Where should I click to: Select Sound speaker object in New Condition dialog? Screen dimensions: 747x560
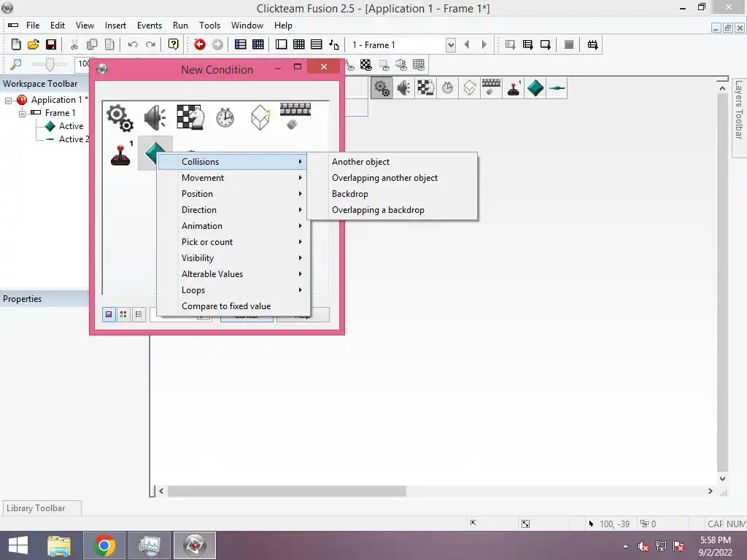point(155,117)
